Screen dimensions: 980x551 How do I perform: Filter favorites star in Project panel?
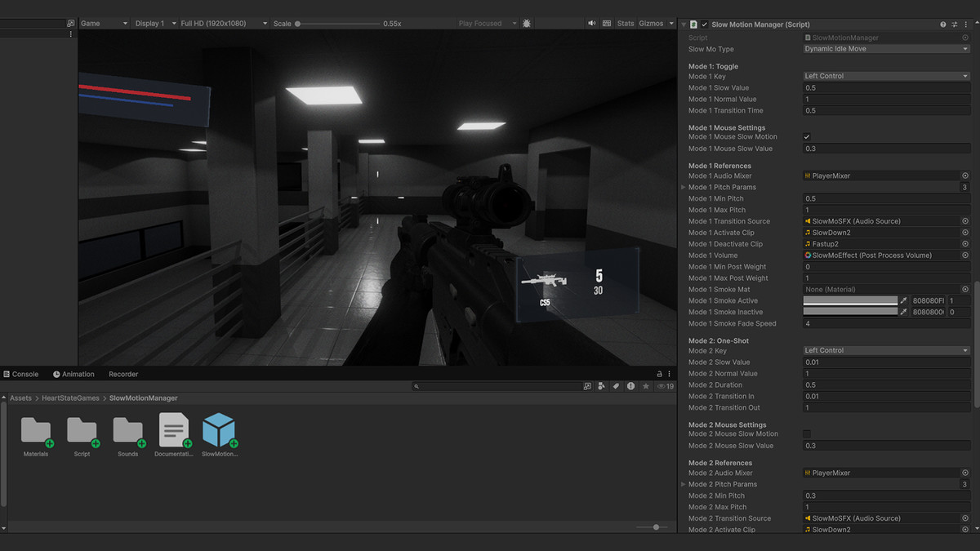pyautogui.click(x=646, y=386)
